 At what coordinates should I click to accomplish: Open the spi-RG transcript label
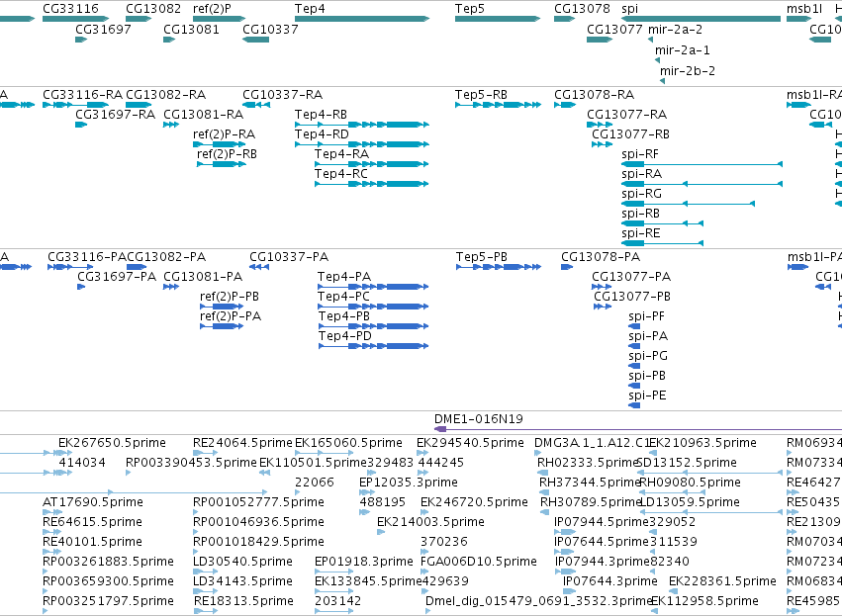(x=641, y=194)
